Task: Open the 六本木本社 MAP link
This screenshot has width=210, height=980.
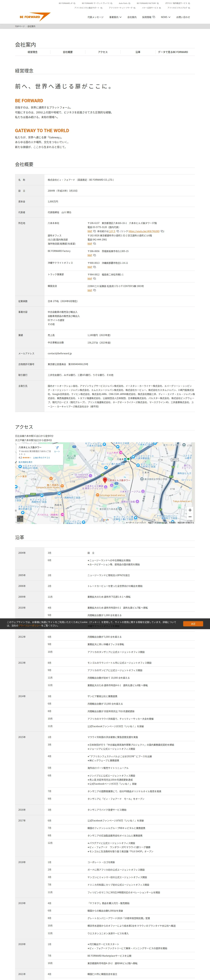Action: [x=90, y=231]
